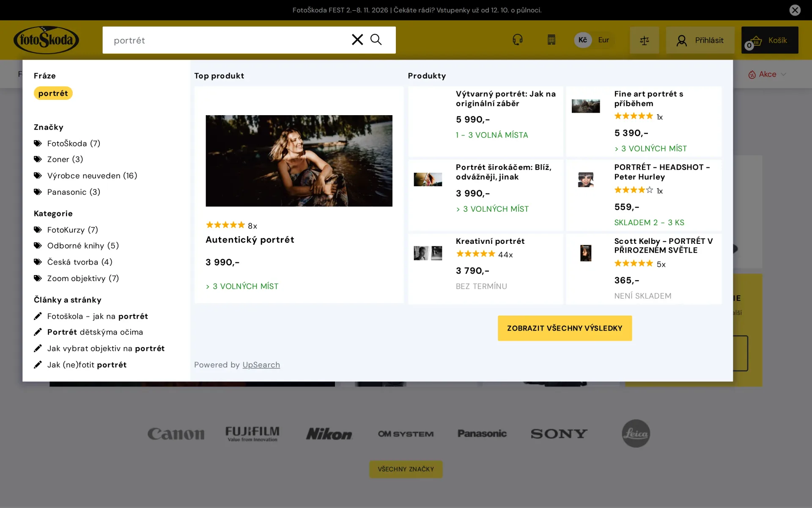
Task: Switch currency to Kč
Action: (x=583, y=40)
